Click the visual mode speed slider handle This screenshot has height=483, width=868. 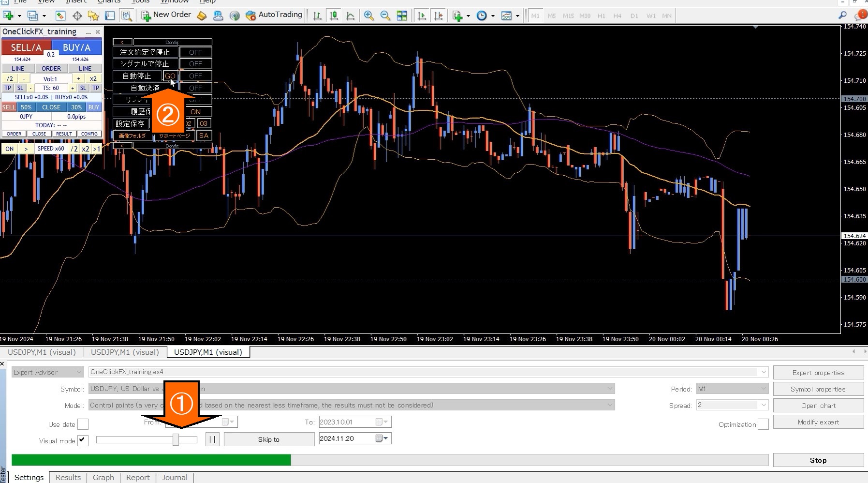coord(176,439)
